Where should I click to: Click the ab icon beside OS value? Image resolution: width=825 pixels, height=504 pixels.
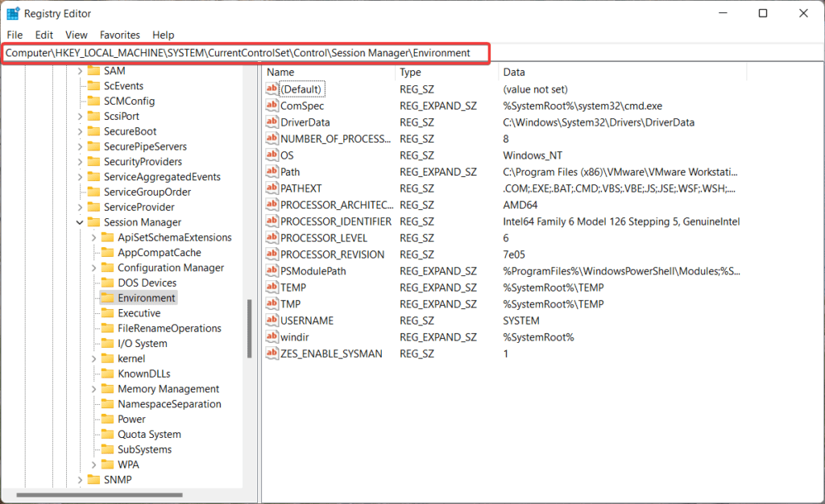[272, 155]
